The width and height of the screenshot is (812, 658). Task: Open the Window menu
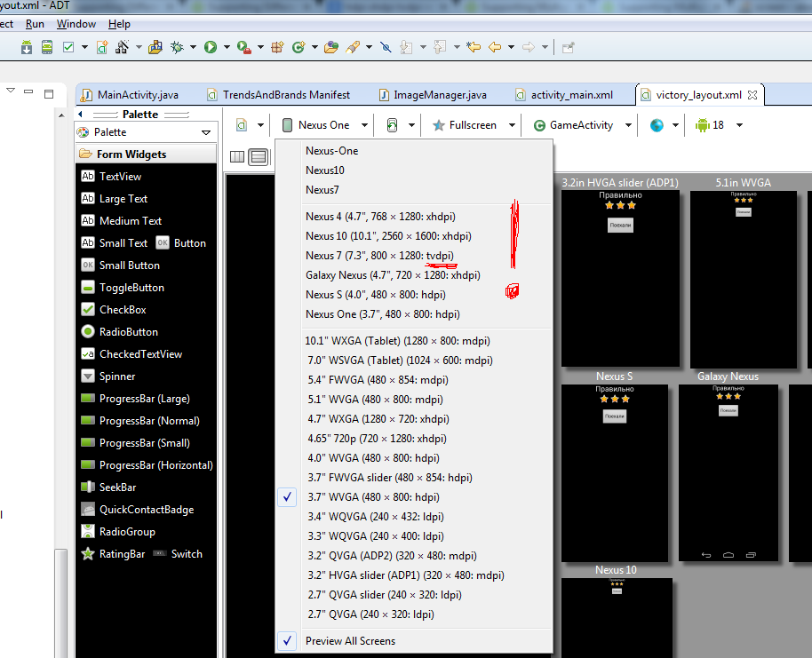76,24
